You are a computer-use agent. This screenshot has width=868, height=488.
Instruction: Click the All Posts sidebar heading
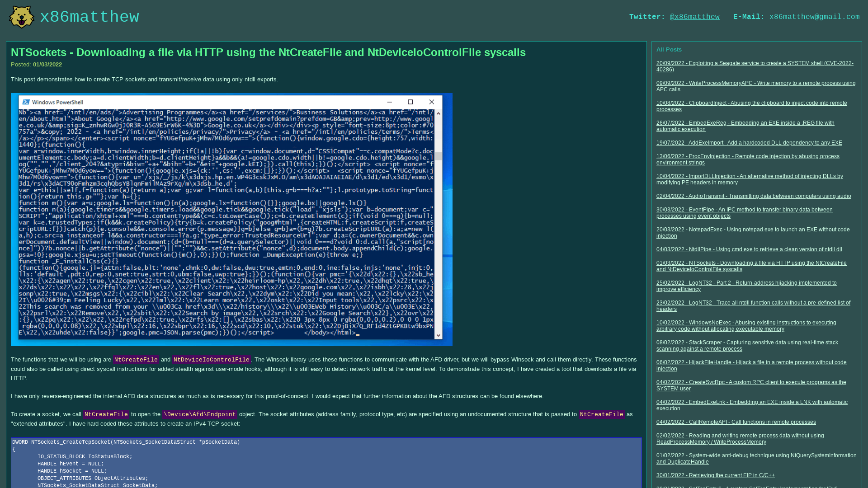tap(669, 50)
